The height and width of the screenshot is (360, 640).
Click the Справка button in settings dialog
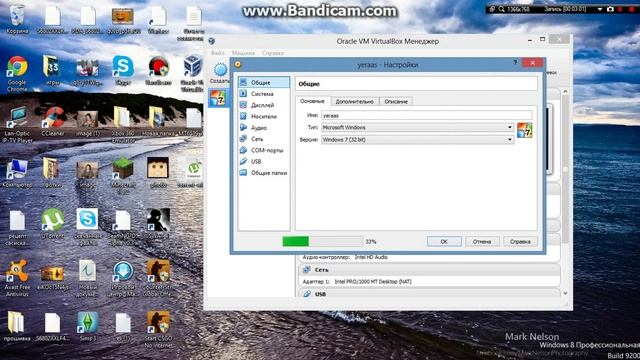tap(520, 242)
